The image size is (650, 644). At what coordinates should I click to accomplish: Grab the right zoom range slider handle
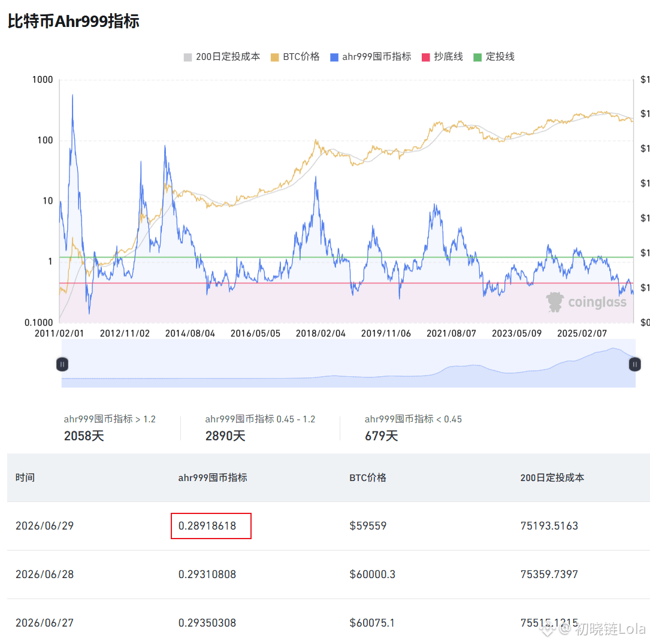pos(634,364)
